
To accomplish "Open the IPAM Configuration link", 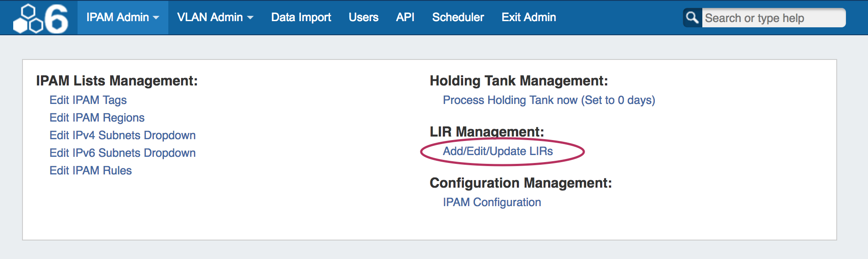I will point(492,202).
